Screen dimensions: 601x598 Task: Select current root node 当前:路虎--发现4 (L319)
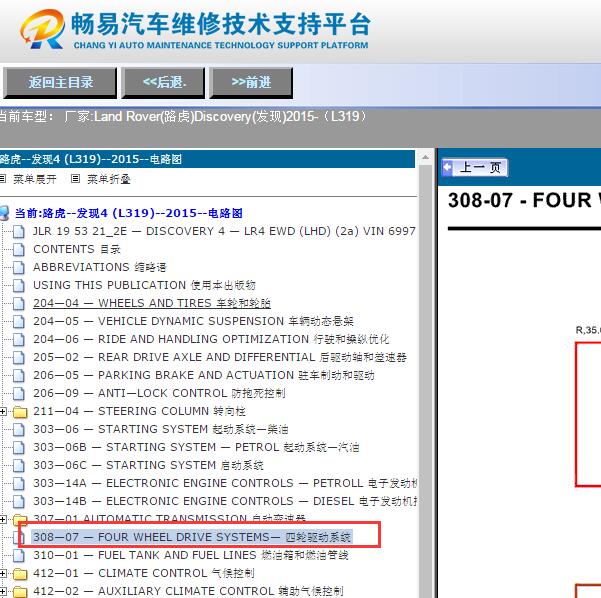point(128,213)
